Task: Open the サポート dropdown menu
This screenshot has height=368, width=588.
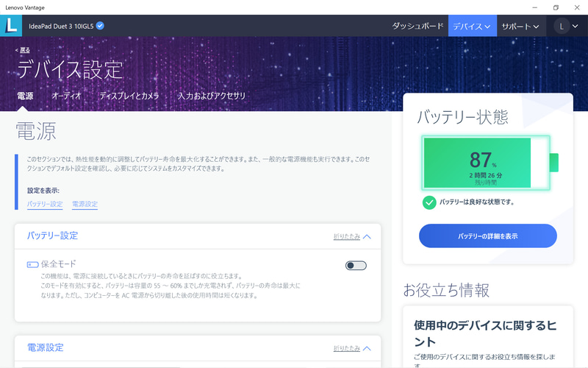Action: [520, 26]
